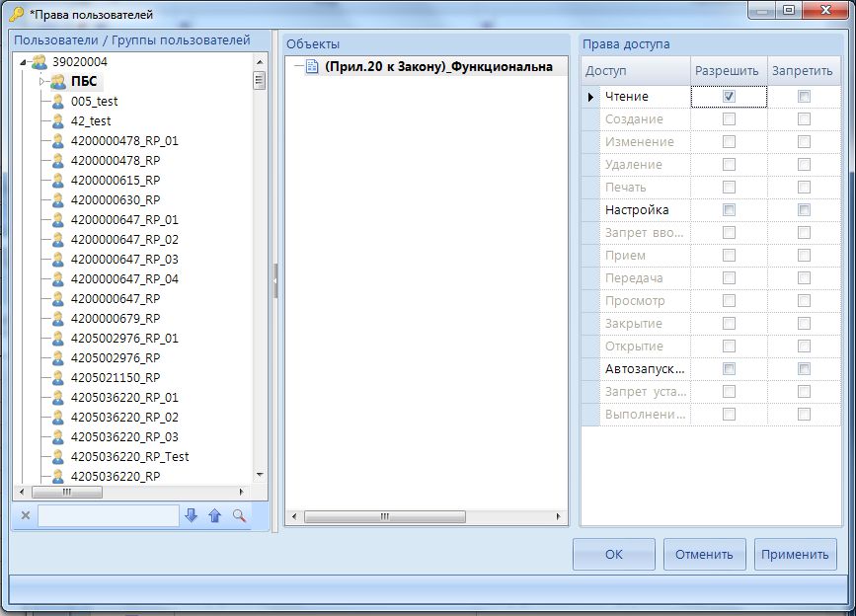Click the search input field below user tree
This screenshot has height=616, width=856.
[108, 515]
